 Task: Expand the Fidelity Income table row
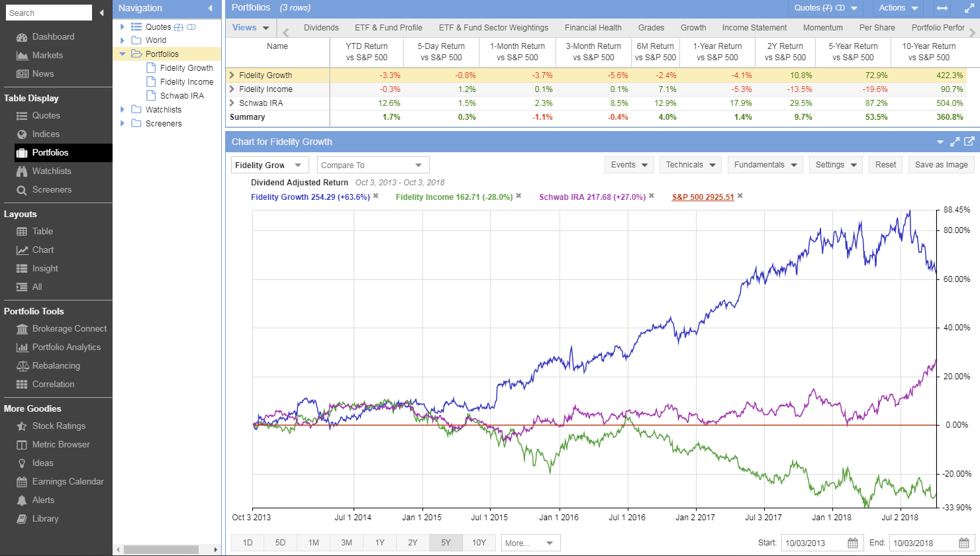(x=232, y=89)
